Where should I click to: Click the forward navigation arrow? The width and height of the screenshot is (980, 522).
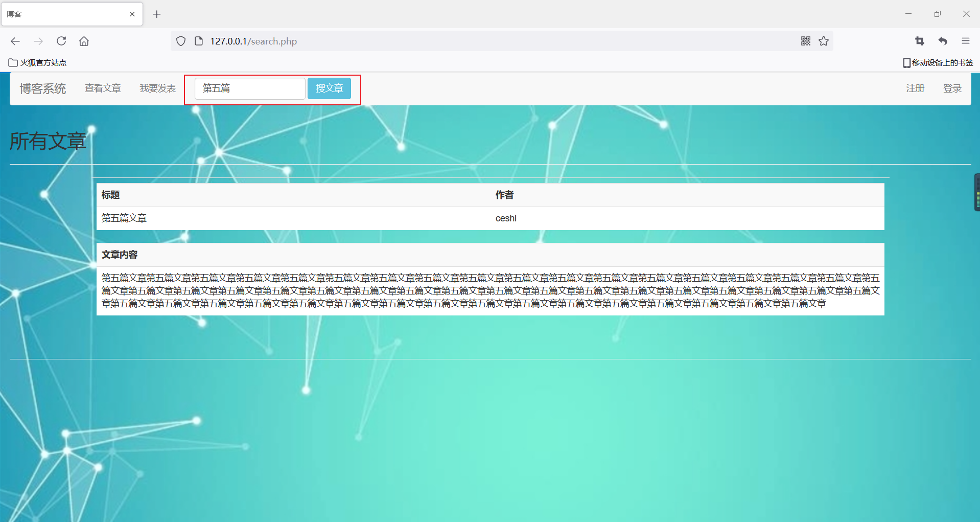coord(38,41)
